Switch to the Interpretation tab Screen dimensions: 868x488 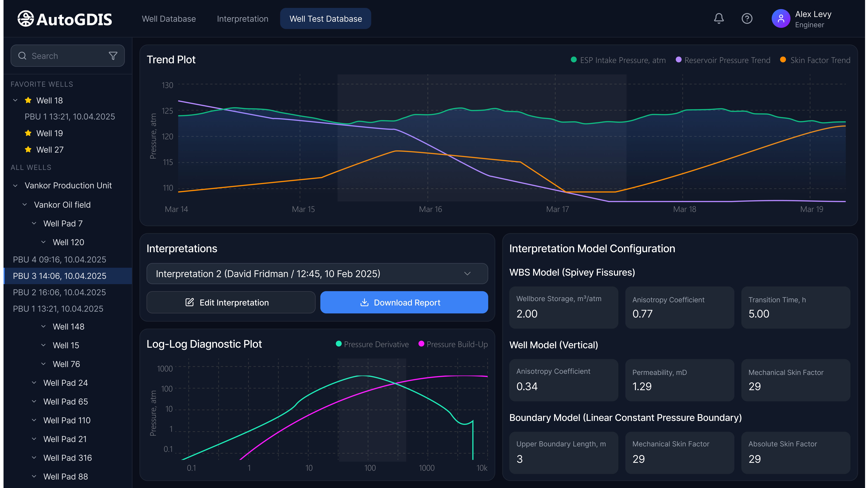pyautogui.click(x=243, y=19)
